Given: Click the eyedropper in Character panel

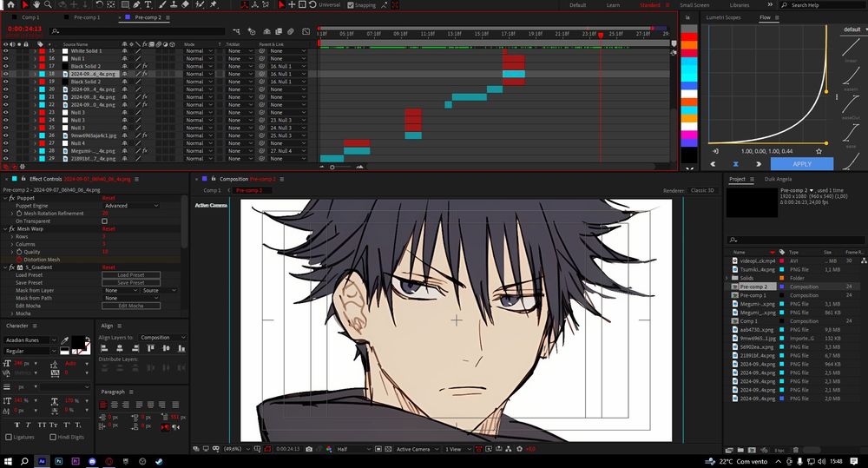Looking at the screenshot, I should (65, 339).
